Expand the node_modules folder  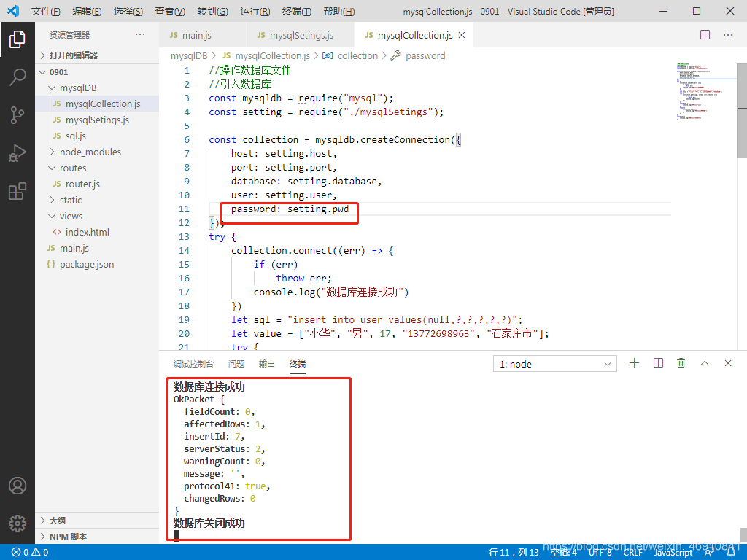[90, 152]
